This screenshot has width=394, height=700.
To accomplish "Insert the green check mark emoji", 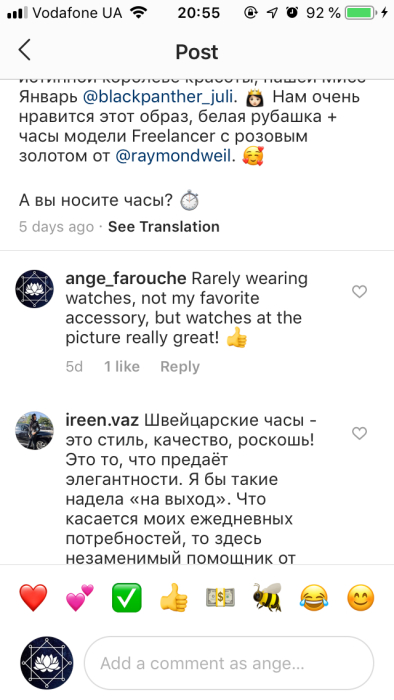I will pos(127,597).
